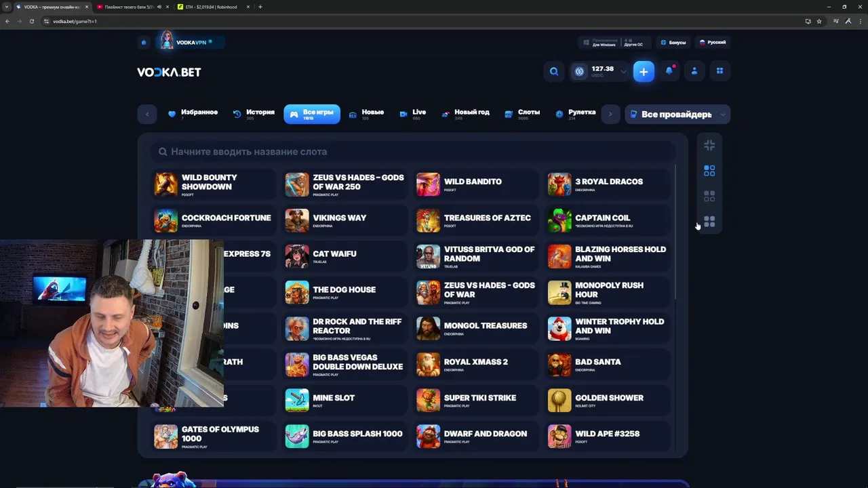Open the VODKAVPN banner
The image size is (868, 488).
tap(191, 42)
